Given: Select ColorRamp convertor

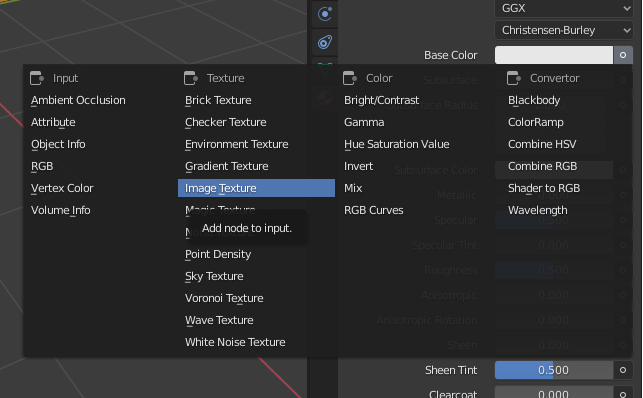Looking at the screenshot, I should 536,122.
